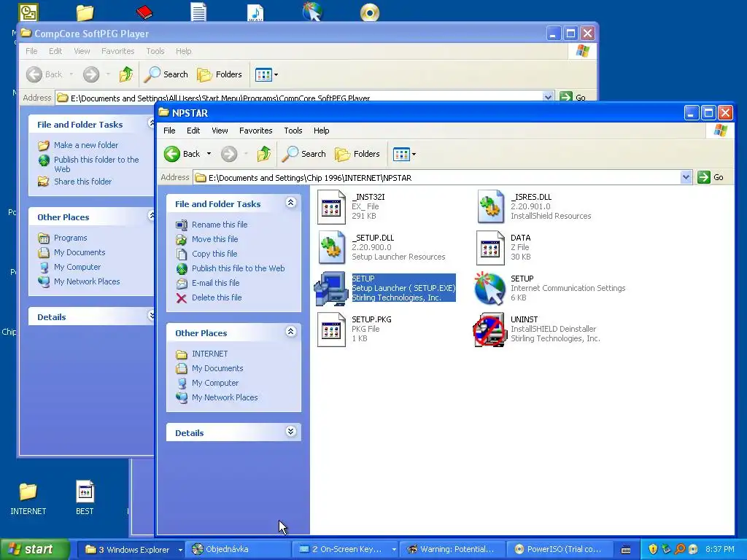Select the UNINST deinstaller icon
This screenshot has height=560, width=747.
pyautogui.click(x=489, y=330)
